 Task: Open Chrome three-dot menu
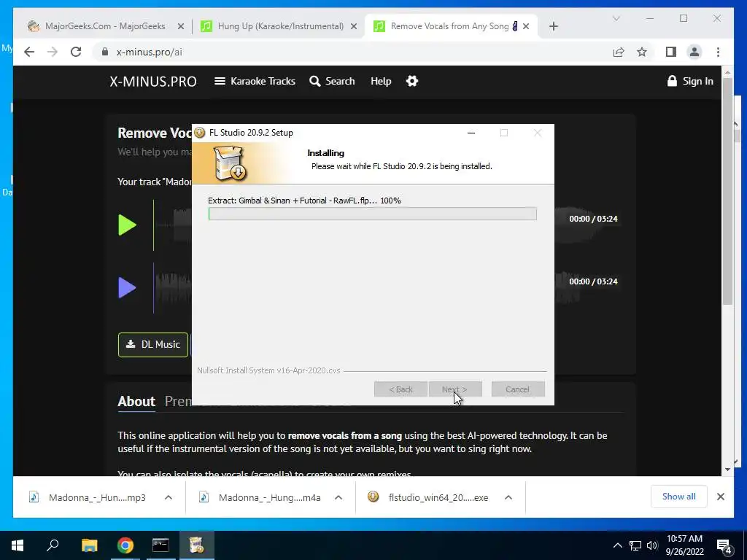(718, 52)
